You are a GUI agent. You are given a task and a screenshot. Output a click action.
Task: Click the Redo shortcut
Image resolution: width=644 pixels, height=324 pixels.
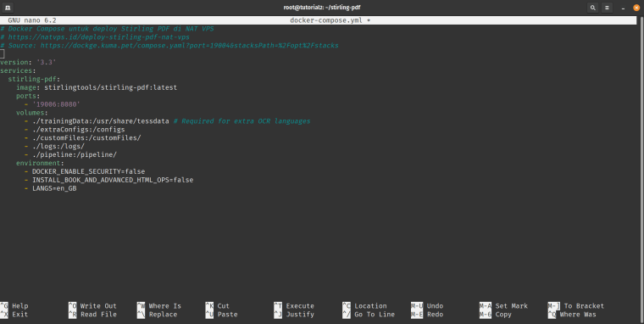tap(427, 315)
